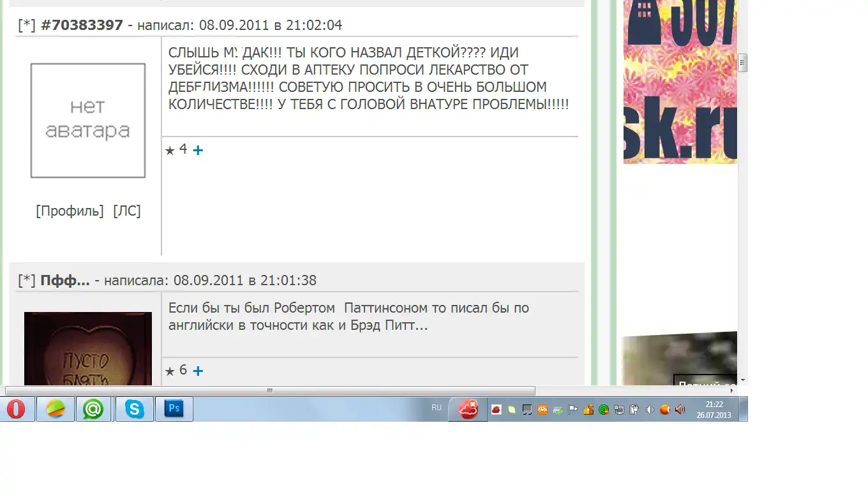The image size is (868, 490).
Task: Open the red cloud tray application
Action: pos(468,409)
